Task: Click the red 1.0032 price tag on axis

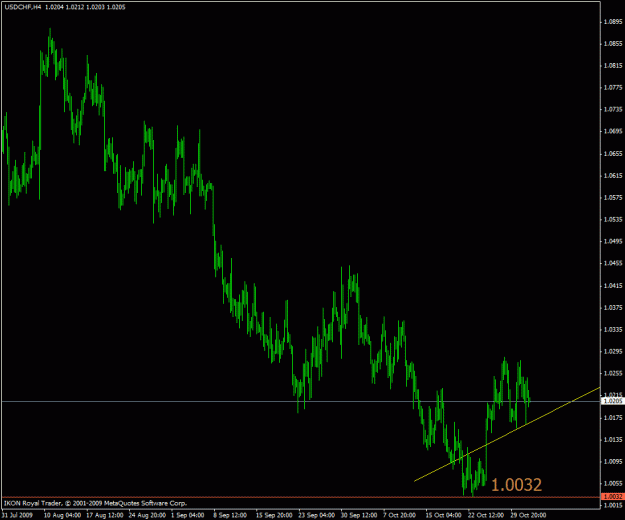Action: point(613,496)
